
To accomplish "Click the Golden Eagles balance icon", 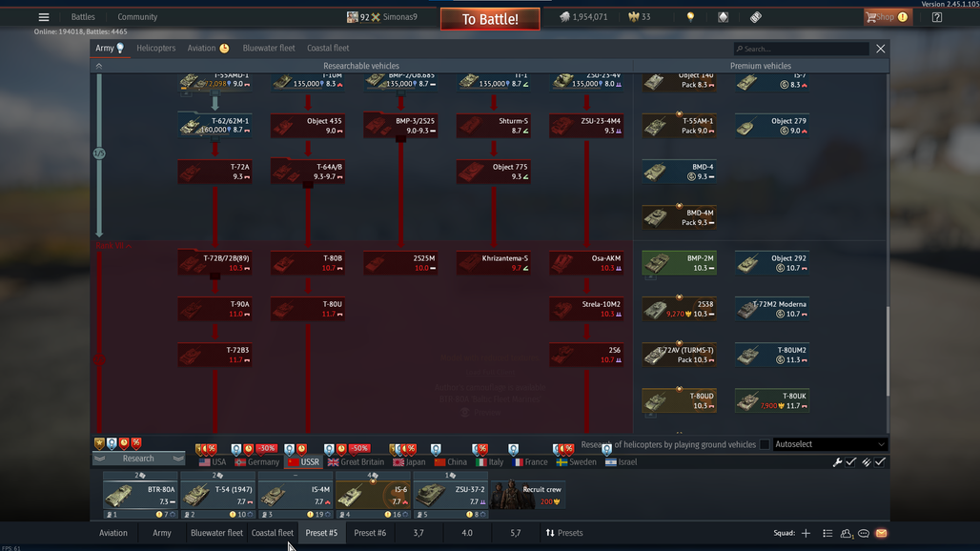I will pyautogui.click(x=633, y=17).
